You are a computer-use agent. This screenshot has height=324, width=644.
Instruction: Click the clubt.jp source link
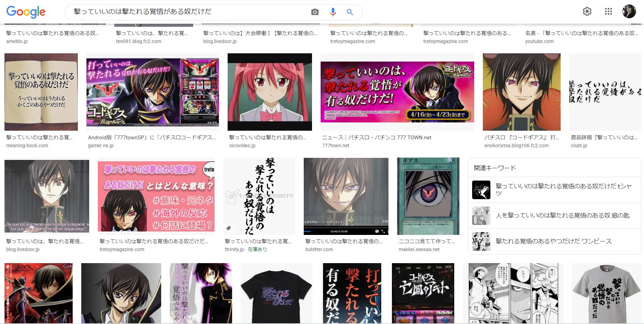point(579,145)
